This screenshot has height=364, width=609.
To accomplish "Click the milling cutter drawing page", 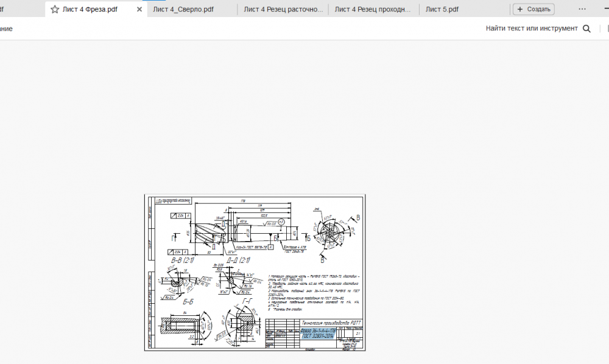I will pyautogui.click(x=255, y=273).
